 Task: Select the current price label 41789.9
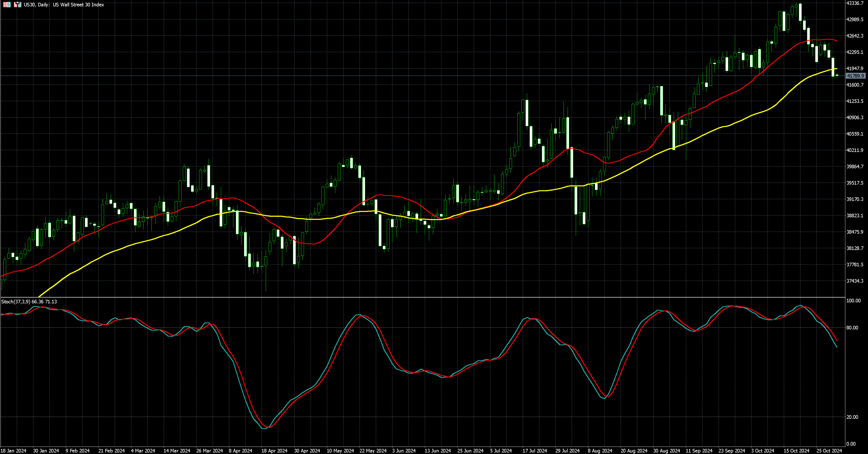tap(855, 76)
